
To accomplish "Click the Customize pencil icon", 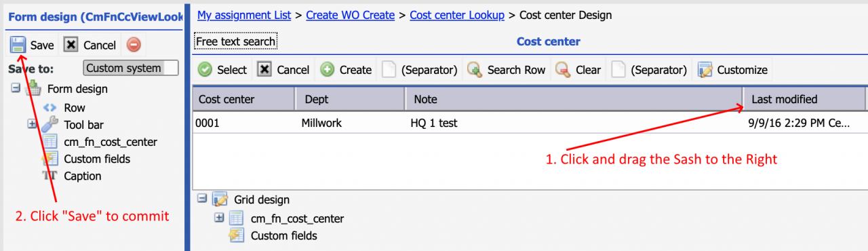I will 705,69.
